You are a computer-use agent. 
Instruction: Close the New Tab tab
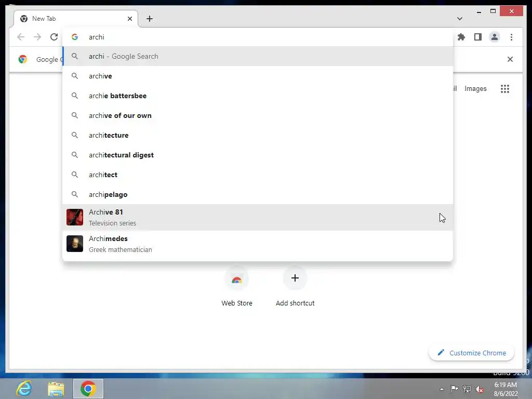coord(129,19)
